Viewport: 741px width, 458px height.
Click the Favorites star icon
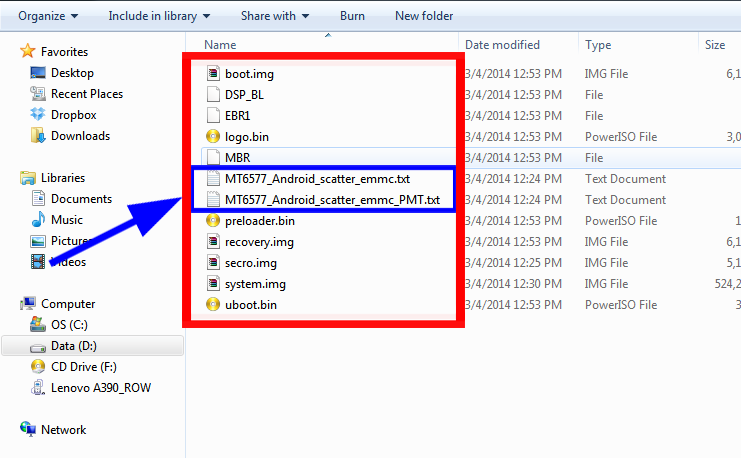pos(28,51)
